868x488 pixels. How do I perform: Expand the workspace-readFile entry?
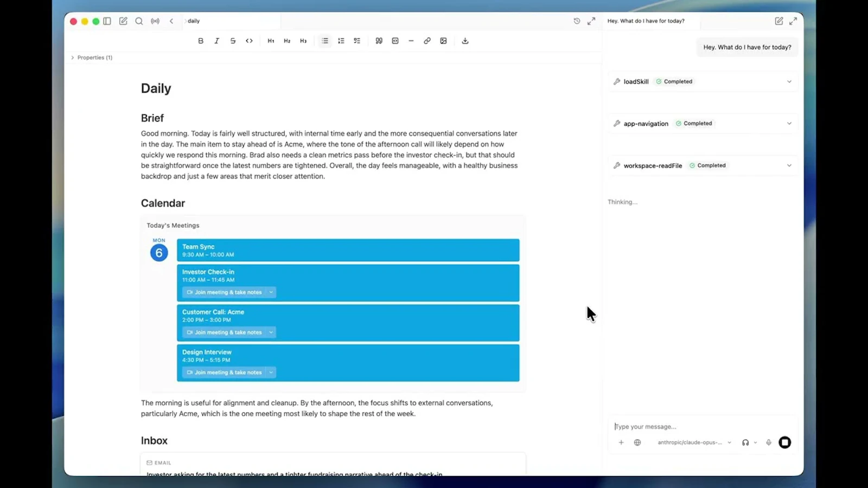tap(789, 165)
